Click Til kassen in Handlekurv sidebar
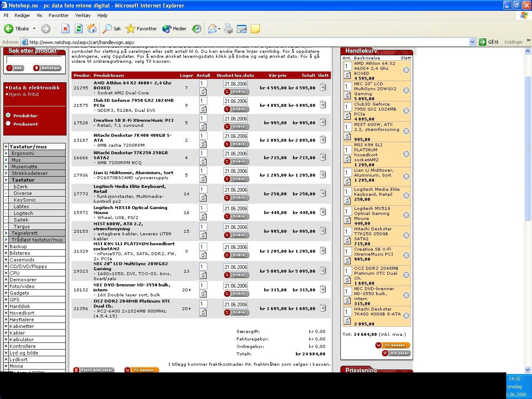This screenshot has width=532, height=399. click(x=393, y=345)
